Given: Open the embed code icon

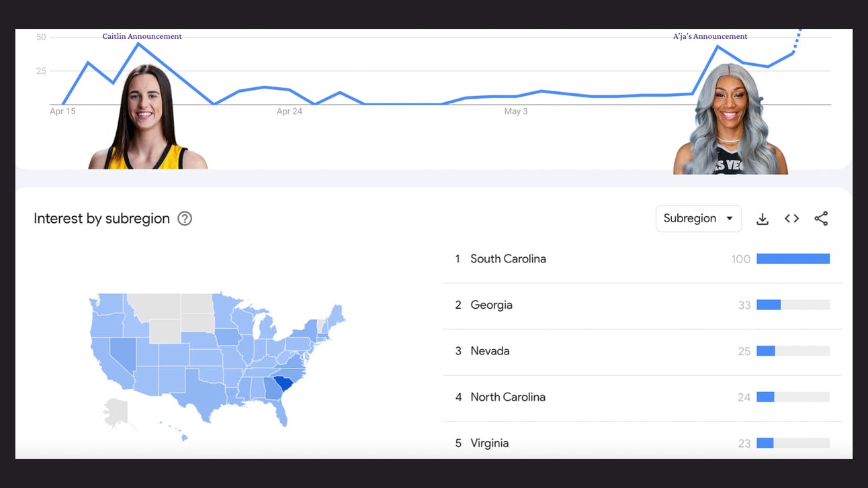Looking at the screenshot, I should pos(791,218).
